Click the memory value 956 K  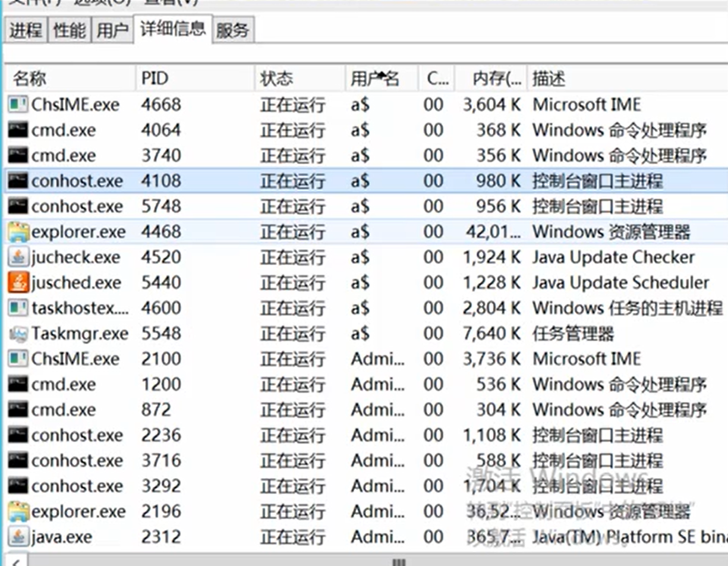coord(498,206)
